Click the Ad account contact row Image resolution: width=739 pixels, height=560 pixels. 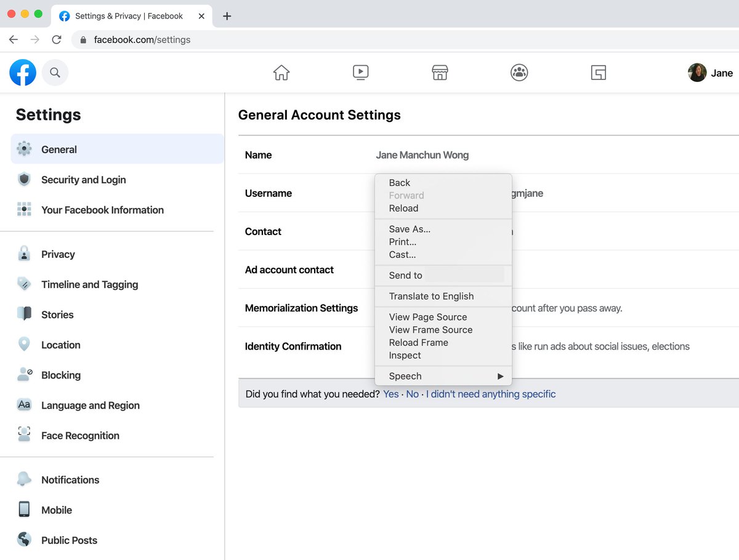click(488, 270)
